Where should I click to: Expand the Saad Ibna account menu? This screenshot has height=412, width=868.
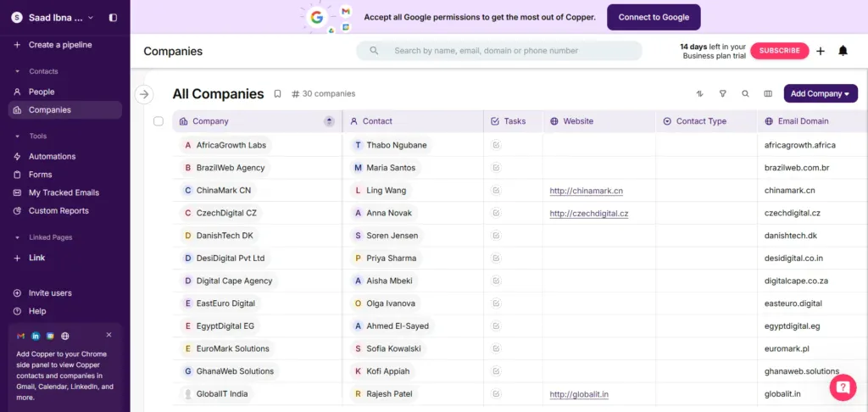91,17
